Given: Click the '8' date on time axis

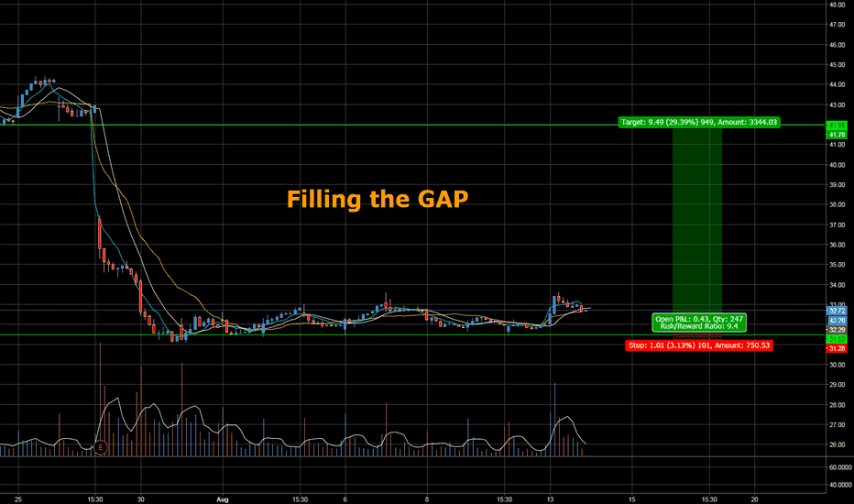Looking at the screenshot, I should (427, 499).
